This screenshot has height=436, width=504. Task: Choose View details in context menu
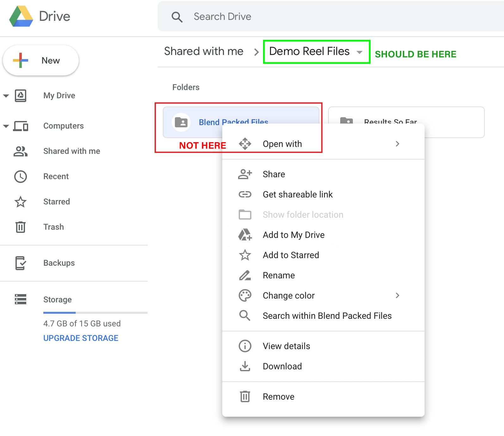[323, 346]
